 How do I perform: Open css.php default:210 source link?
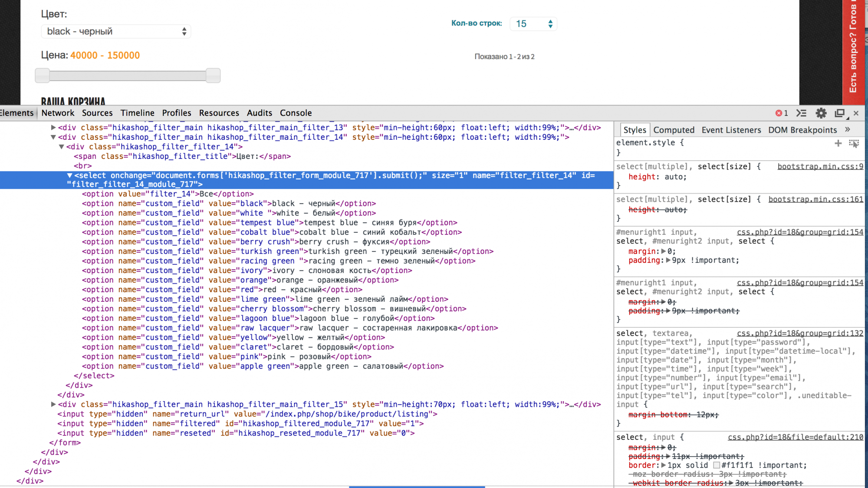coord(795,437)
